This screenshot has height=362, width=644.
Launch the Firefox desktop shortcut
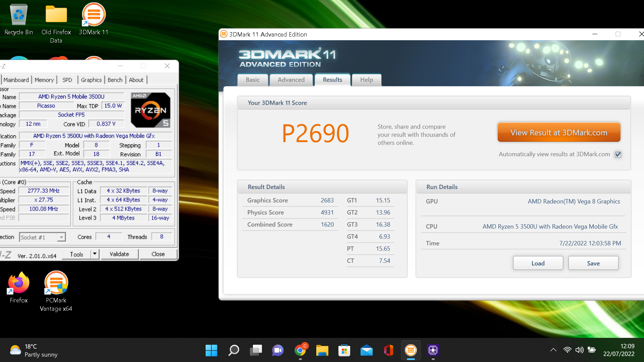pos(19,288)
